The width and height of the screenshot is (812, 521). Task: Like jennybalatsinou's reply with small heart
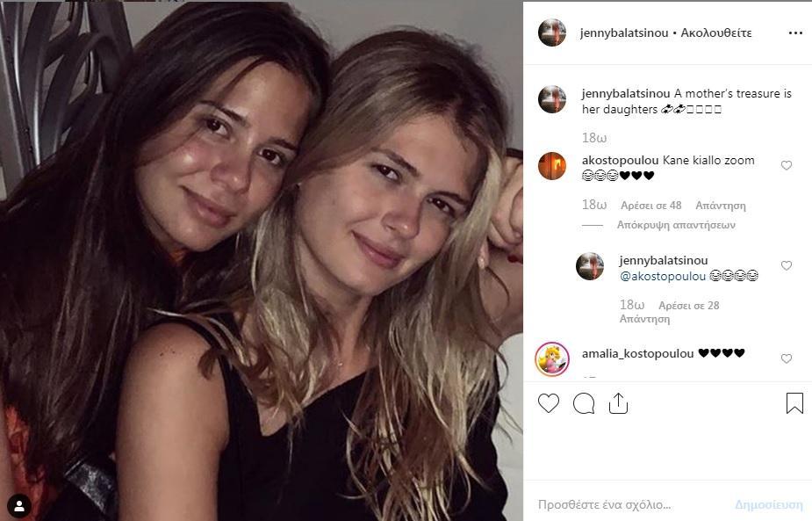coord(787,265)
